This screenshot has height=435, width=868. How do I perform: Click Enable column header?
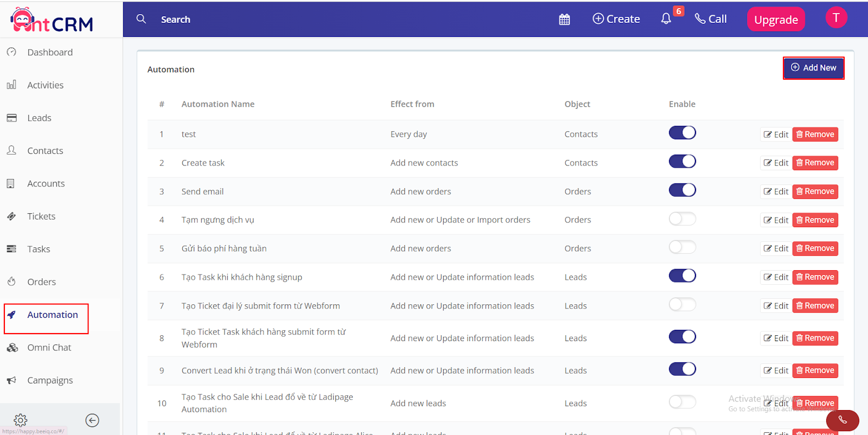682,104
